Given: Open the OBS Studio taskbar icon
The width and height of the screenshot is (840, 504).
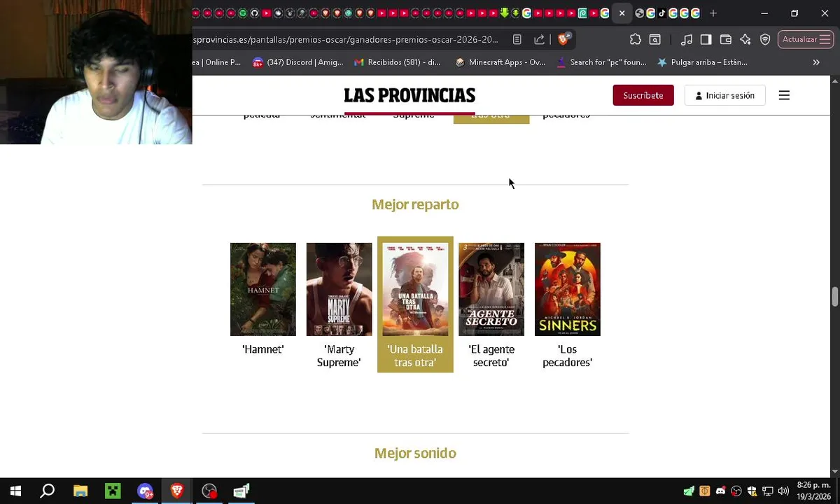Looking at the screenshot, I should (x=209, y=491).
